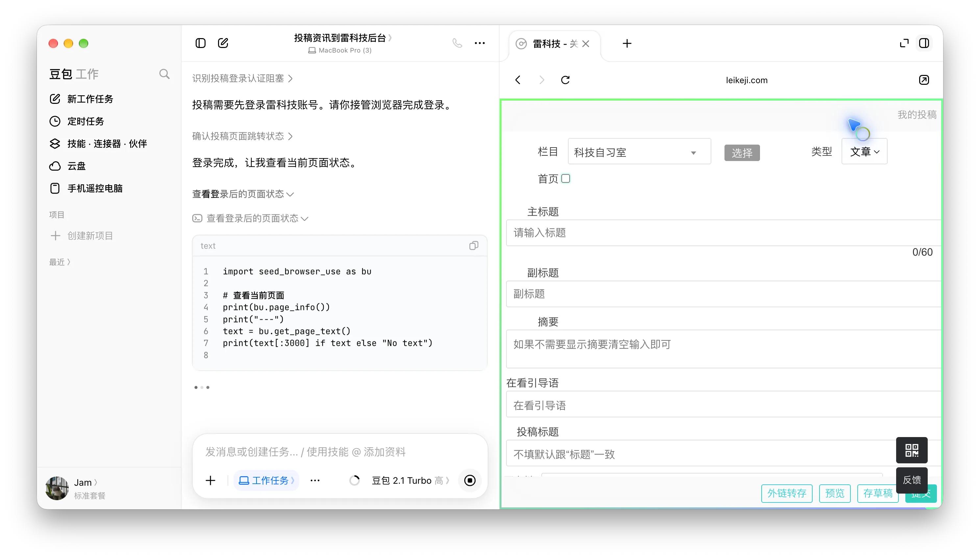Click the message input field
The width and height of the screenshot is (980, 558).
[340, 452]
